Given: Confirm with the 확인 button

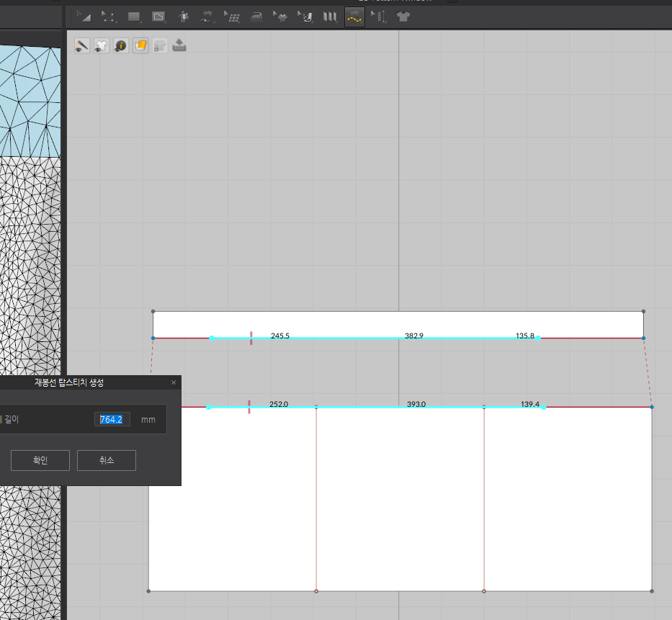Looking at the screenshot, I should [x=40, y=460].
